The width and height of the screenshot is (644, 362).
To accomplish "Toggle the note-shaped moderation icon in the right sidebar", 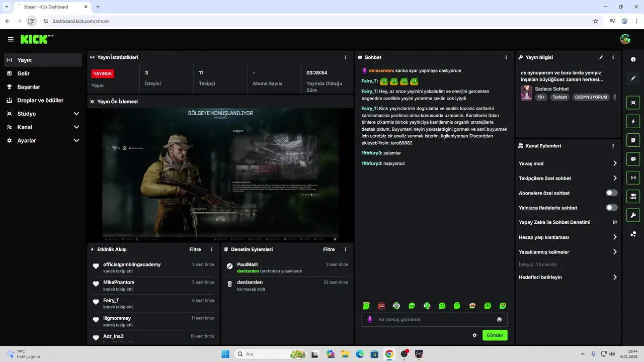I will (x=633, y=140).
